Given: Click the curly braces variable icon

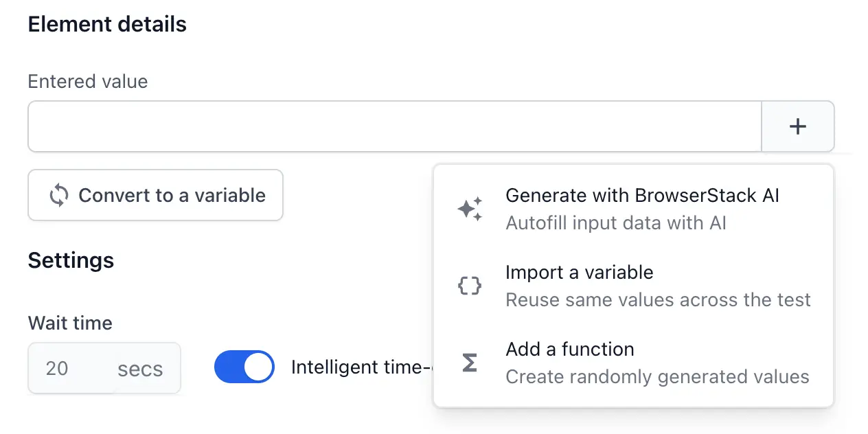Looking at the screenshot, I should tap(470, 286).
